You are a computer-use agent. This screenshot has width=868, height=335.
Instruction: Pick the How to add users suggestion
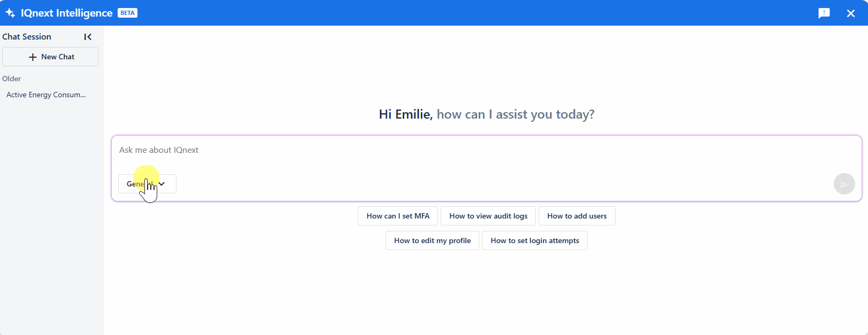pos(577,216)
